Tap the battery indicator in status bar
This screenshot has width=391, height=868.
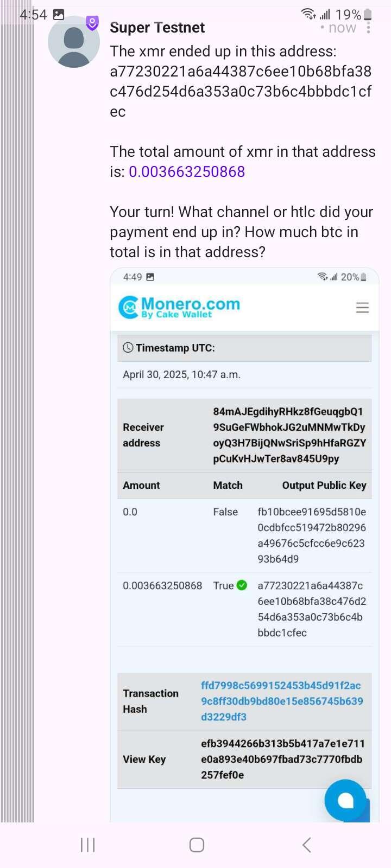pyautogui.click(x=368, y=15)
